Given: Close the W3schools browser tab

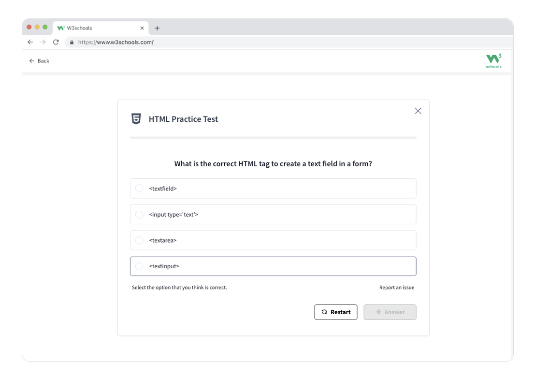Looking at the screenshot, I should pyautogui.click(x=142, y=28).
